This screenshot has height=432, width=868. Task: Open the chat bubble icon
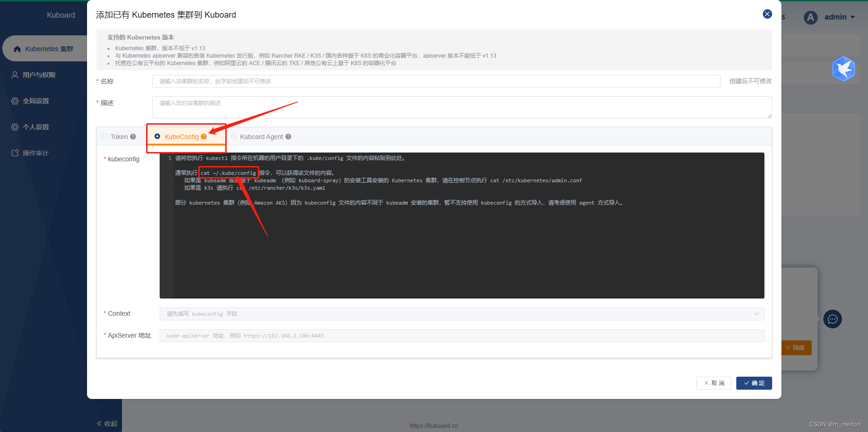coord(833,319)
